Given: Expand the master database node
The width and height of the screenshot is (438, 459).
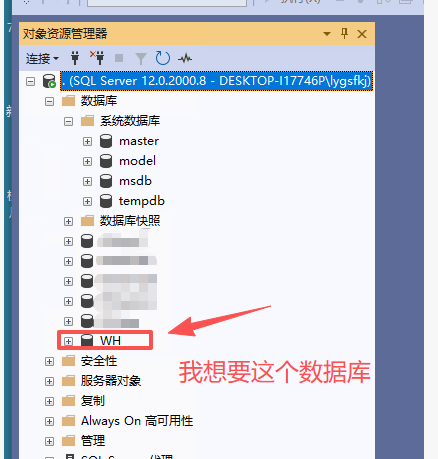Looking at the screenshot, I should click(x=87, y=141).
